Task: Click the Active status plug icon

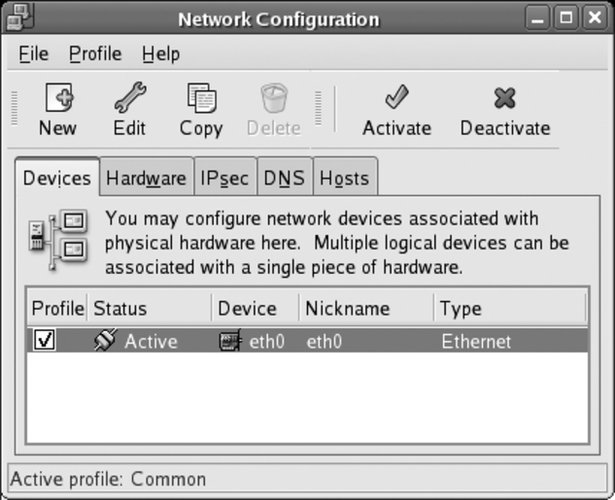Action: coord(105,342)
